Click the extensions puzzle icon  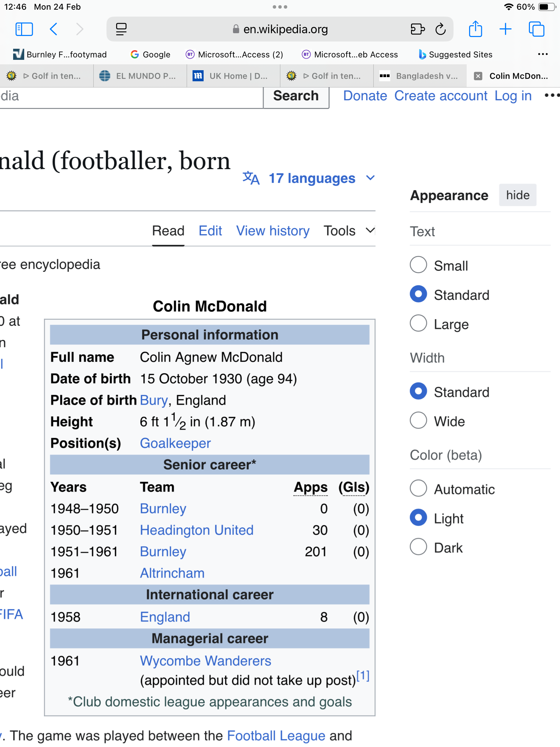pos(417,29)
